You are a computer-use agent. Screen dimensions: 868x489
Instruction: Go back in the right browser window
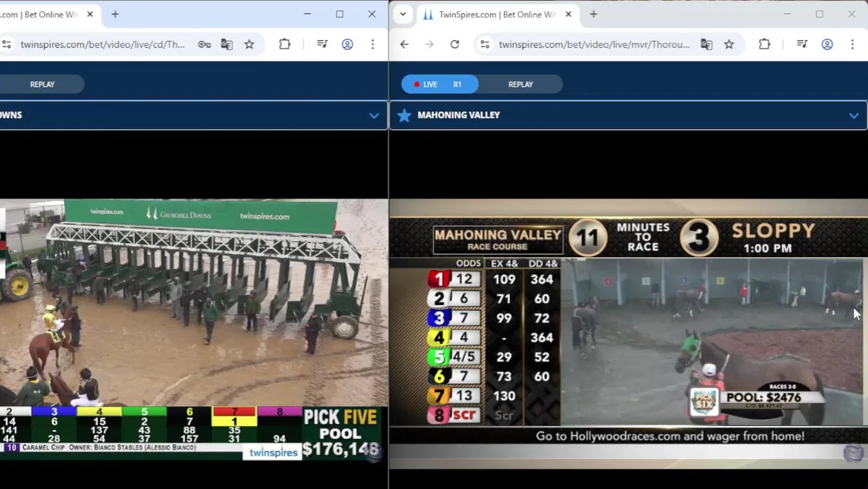coord(404,45)
